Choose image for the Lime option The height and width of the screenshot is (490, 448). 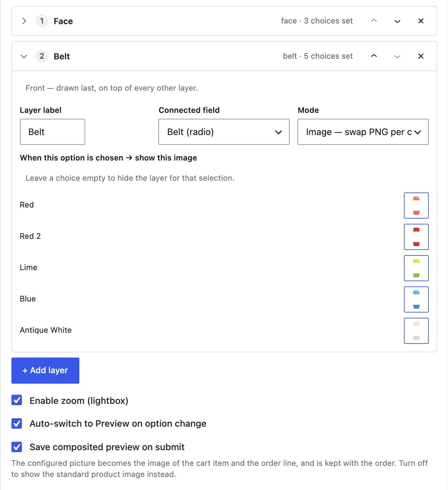pos(416,268)
